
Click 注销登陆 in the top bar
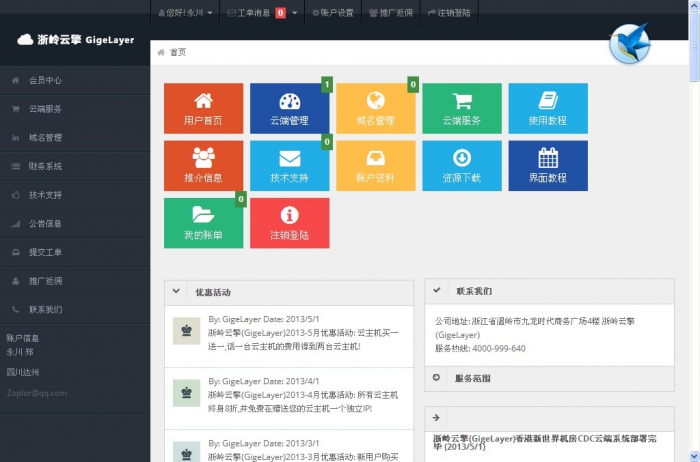(x=449, y=13)
